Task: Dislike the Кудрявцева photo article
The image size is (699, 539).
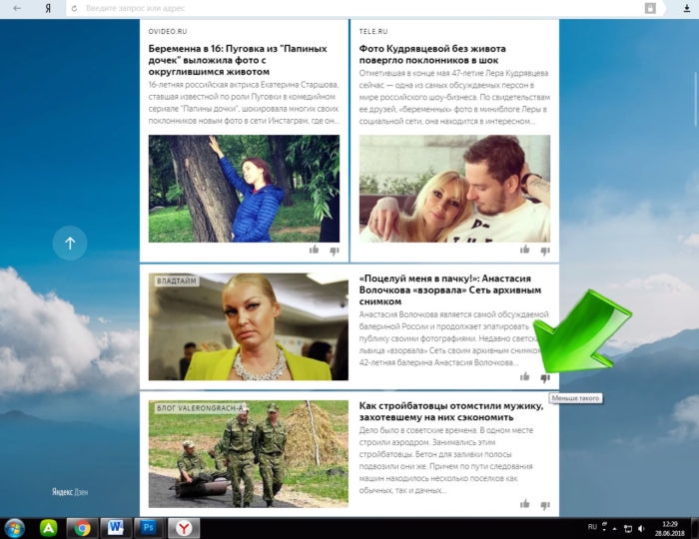Action: coord(545,251)
